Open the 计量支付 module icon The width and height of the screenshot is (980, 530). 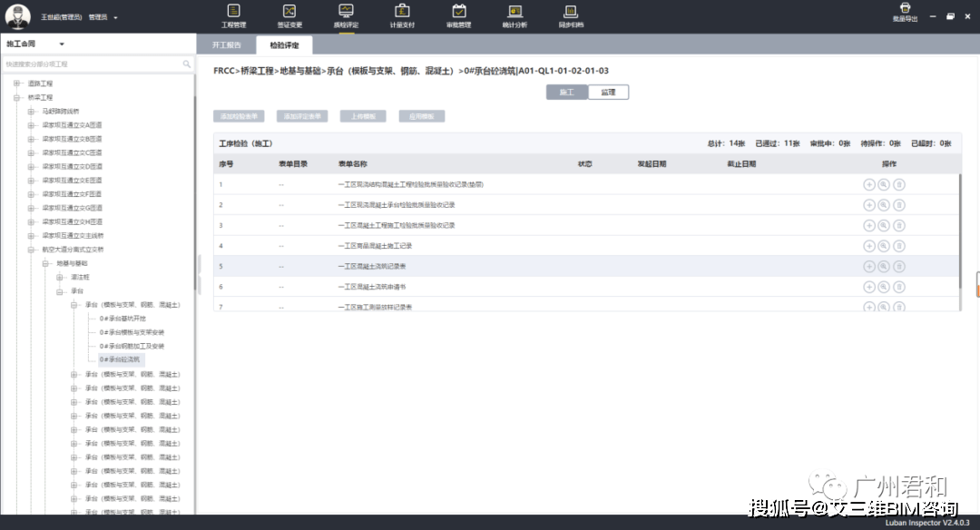coord(402,11)
